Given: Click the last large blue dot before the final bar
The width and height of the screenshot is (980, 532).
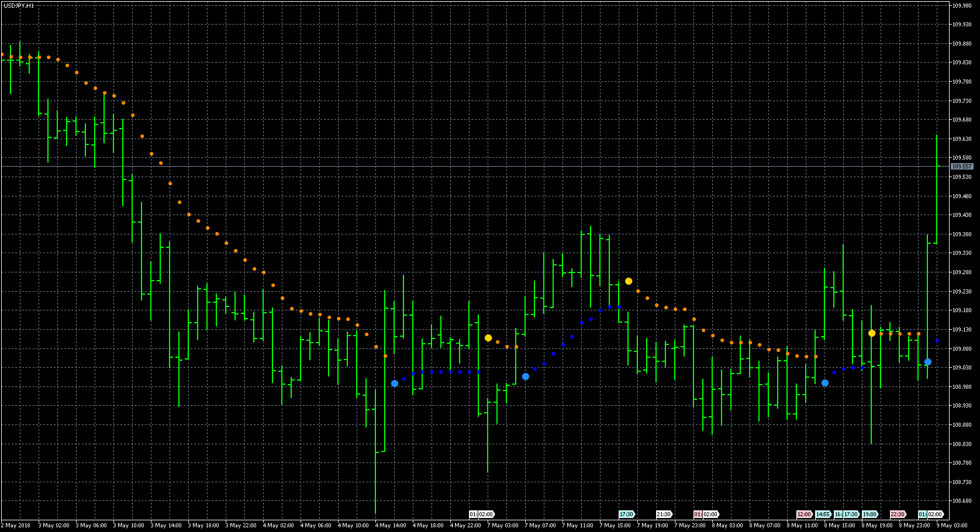Looking at the screenshot, I should [x=928, y=362].
